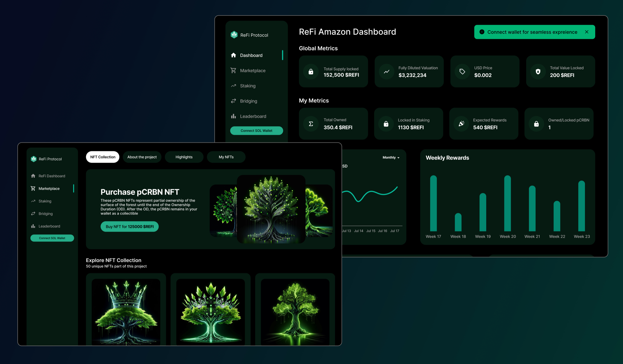Screen dimensions: 623x364
Task: Click Bridging icon in the Marketplace window sidebar
Action: click(33, 214)
